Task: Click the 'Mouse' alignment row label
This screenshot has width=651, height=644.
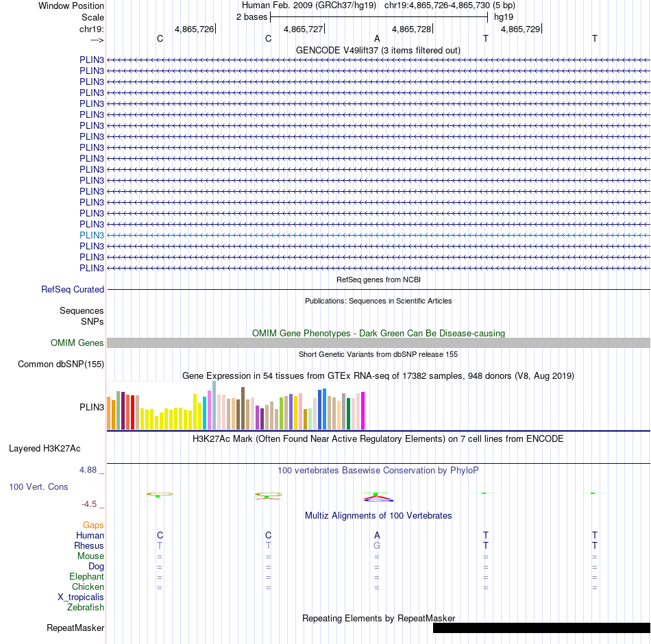Action: tap(91, 556)
